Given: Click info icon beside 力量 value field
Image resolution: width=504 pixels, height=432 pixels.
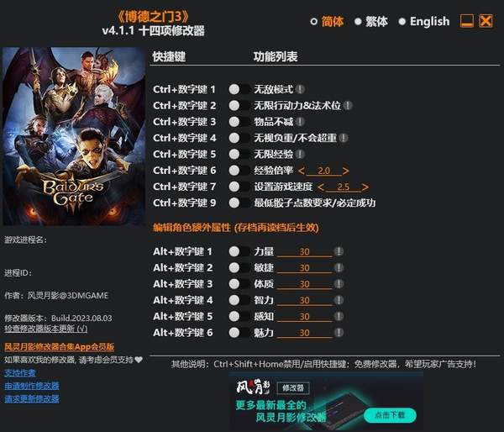Looking at the screenshot, I should 339,251.
